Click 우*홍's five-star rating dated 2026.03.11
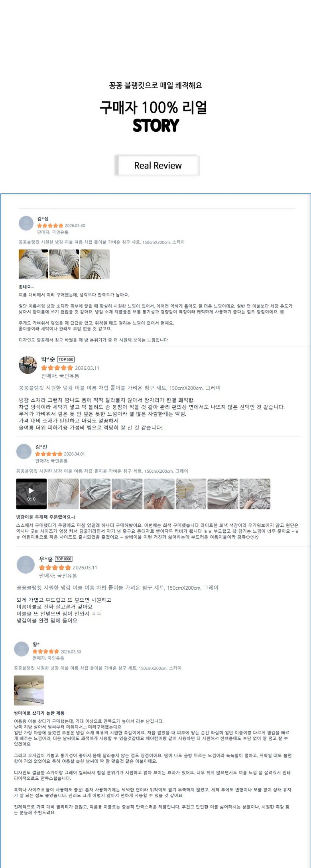The height and width of the screenshot is (868, 311). (x=55, y=567)
